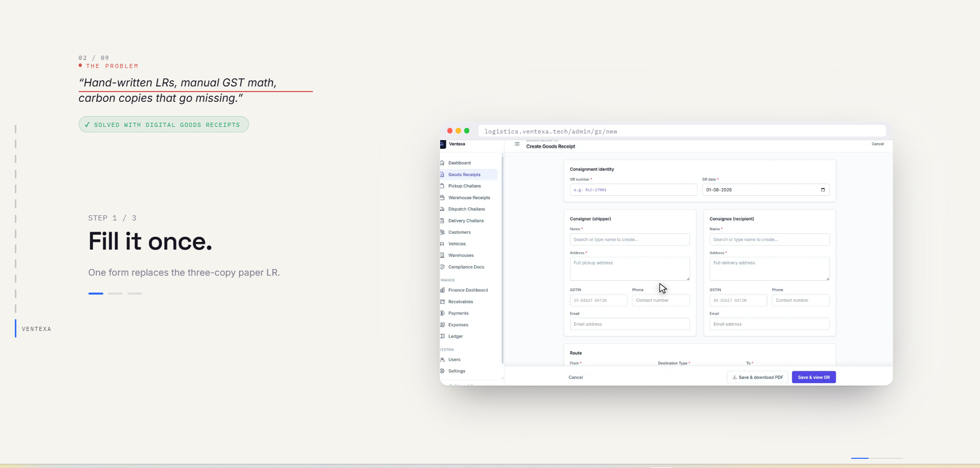Open the Finance Dashboard chart icon
The image size is (980, 468).
(x=442, y=290)
